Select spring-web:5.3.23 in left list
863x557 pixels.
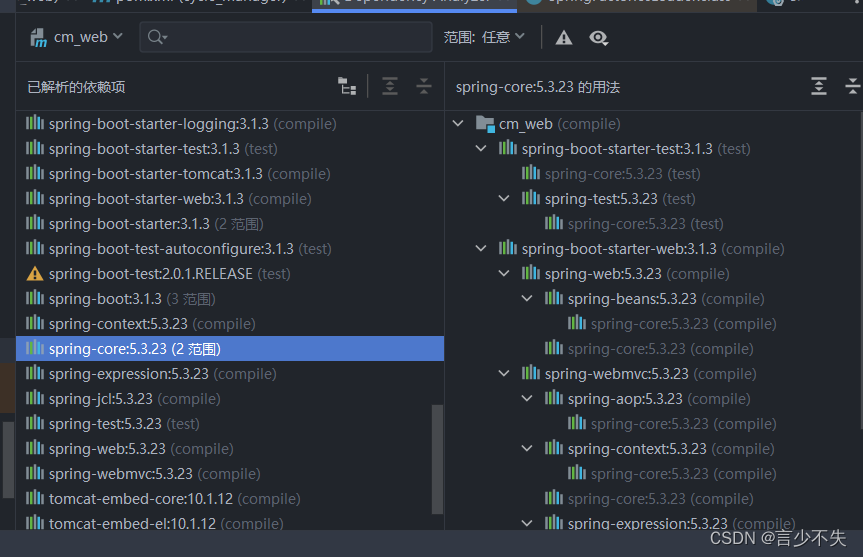pos(230,449)
